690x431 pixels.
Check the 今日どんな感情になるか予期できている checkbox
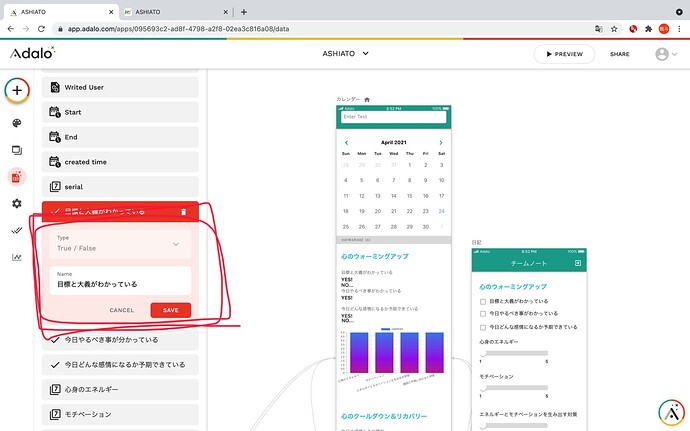click(x=483, y=328)
